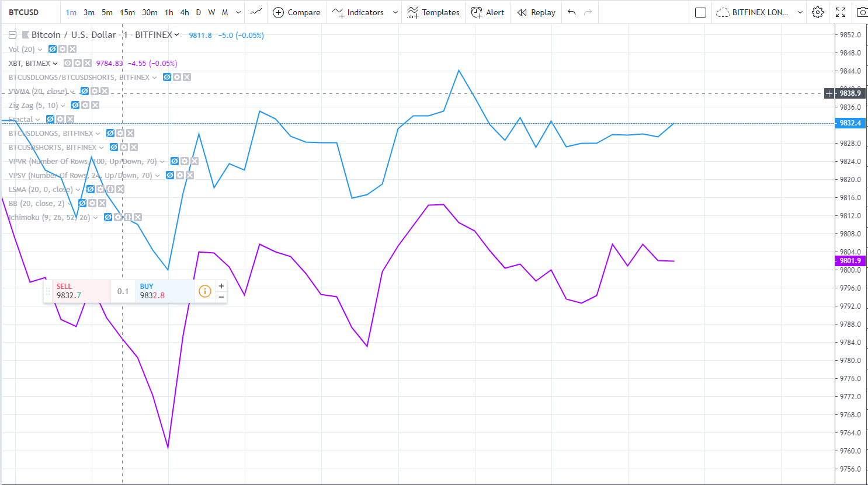Switch to the 4h timeframe
Viewport: 868px width, 485px height.
[x=185, y=12]
